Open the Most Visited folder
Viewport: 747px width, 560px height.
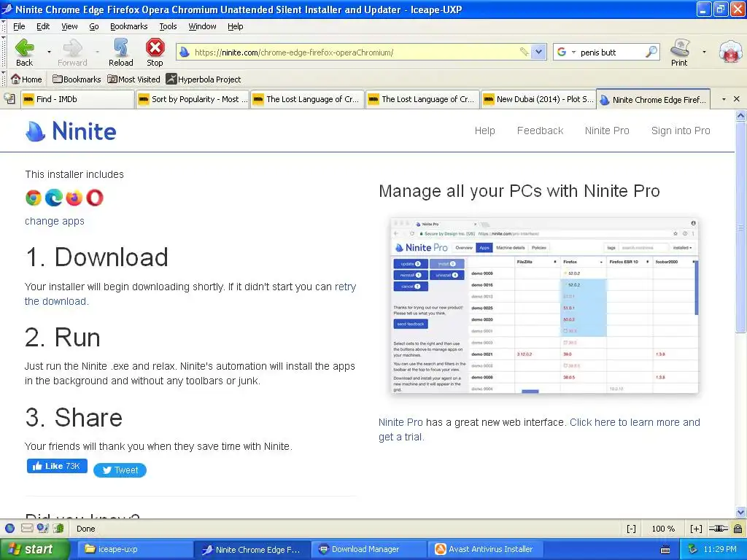pos(133,79)
